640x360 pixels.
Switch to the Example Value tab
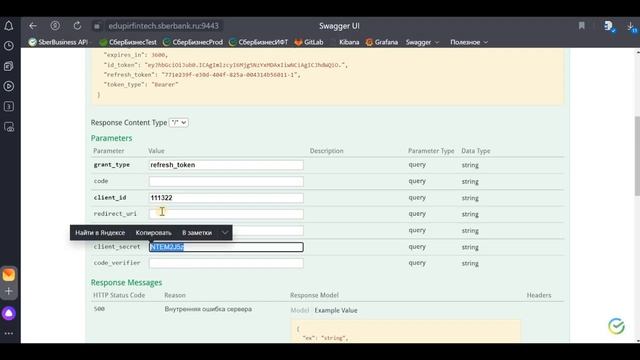[x=336, y=310]
